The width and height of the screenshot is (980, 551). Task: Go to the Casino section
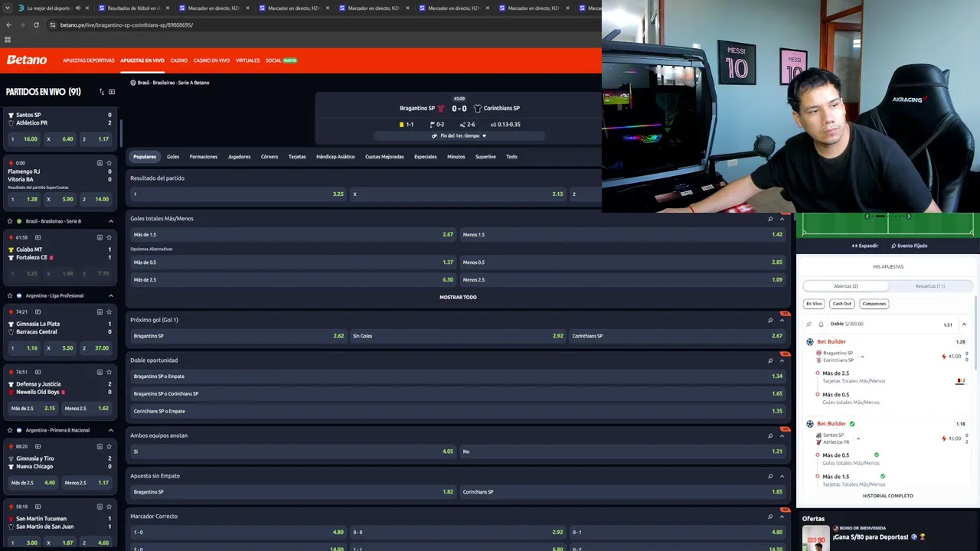tap(179, 60)
